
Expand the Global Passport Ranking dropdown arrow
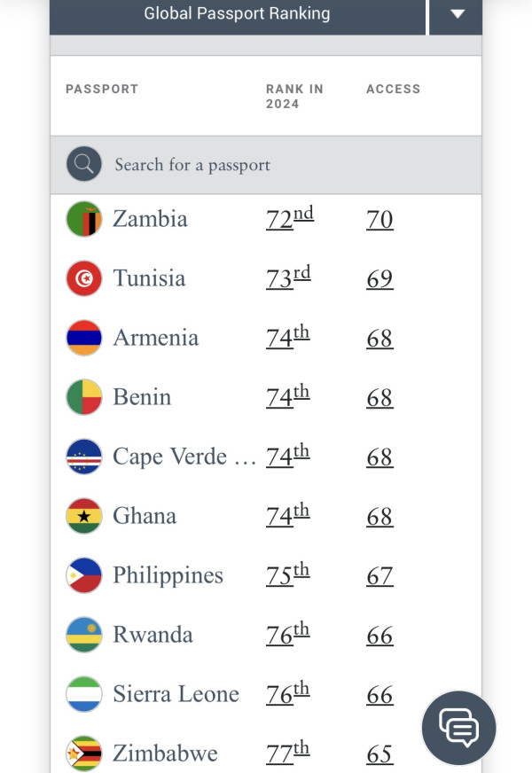tap(457, 14)
